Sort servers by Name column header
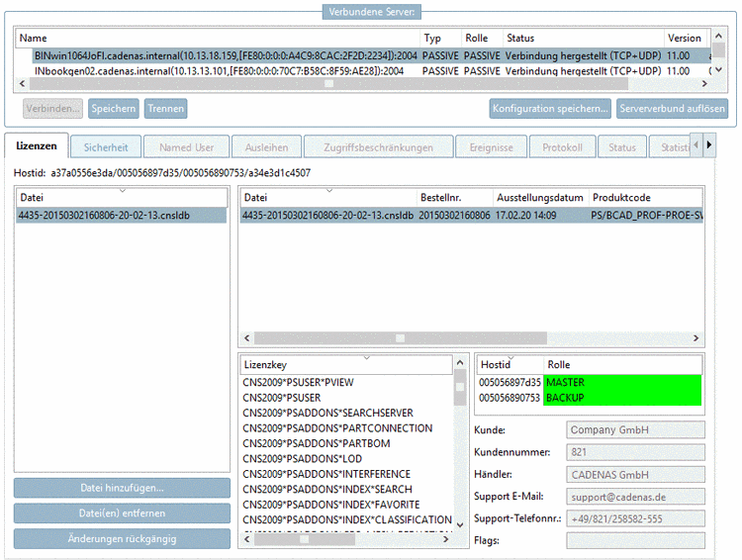 coord(218,38)
